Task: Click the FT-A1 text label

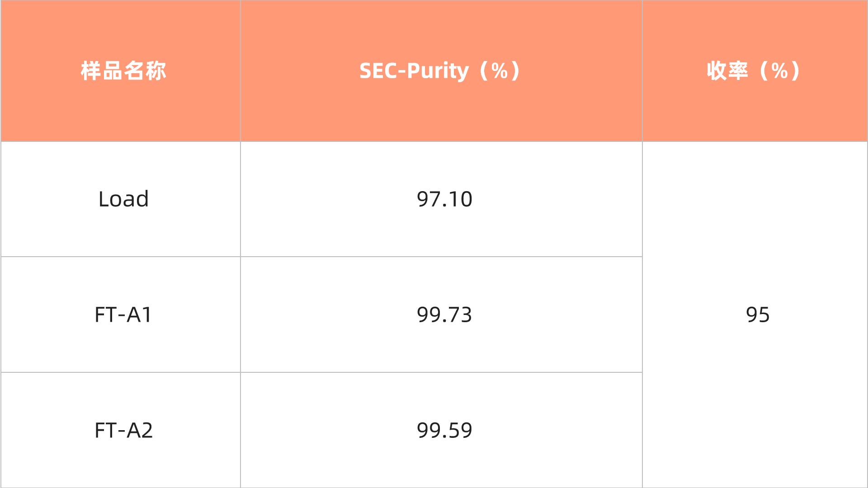Action: coord(123,314)
